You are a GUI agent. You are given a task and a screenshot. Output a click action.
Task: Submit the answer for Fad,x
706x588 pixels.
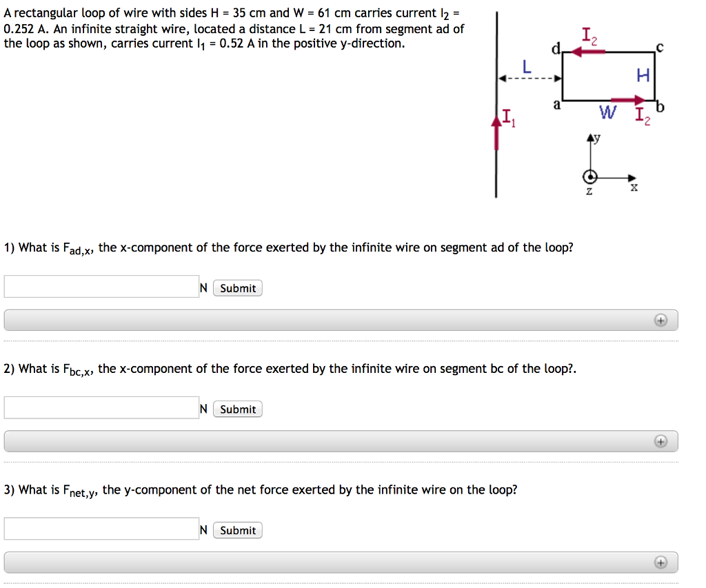(x=238, y=288)
